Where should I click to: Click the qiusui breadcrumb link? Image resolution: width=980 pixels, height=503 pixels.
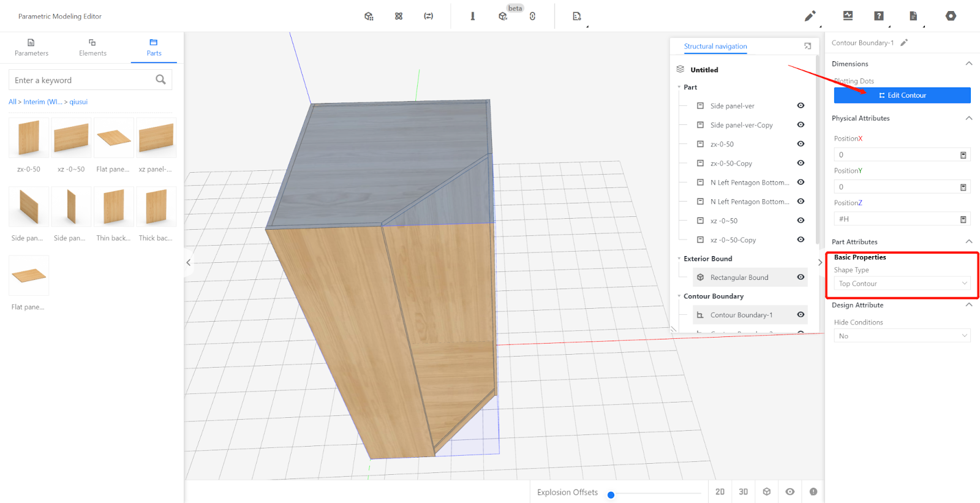tap(78, 102)
